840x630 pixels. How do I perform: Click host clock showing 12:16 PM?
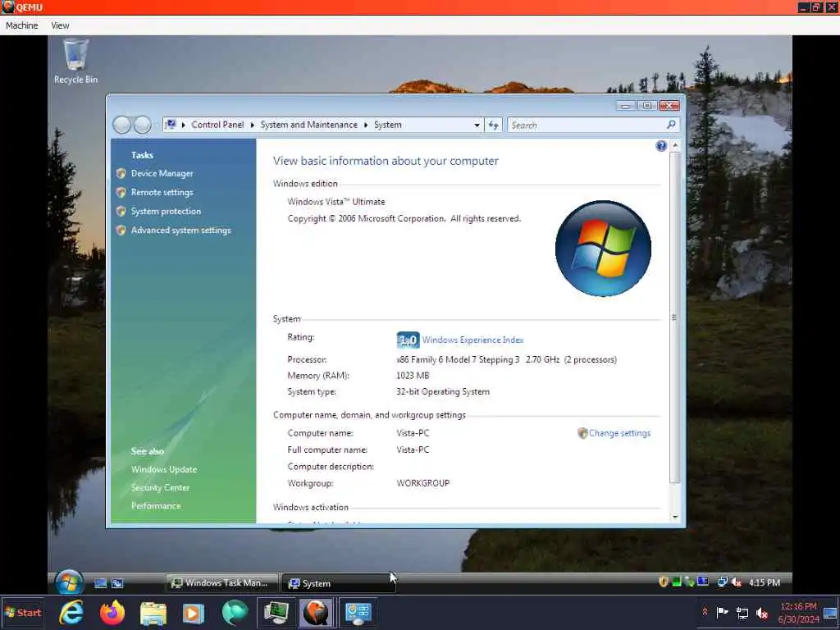click(x=798, y=613)
